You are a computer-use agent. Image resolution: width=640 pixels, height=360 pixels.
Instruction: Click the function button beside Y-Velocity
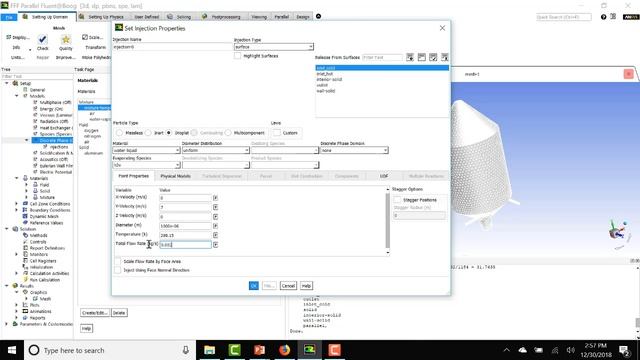tap(216, 207)
